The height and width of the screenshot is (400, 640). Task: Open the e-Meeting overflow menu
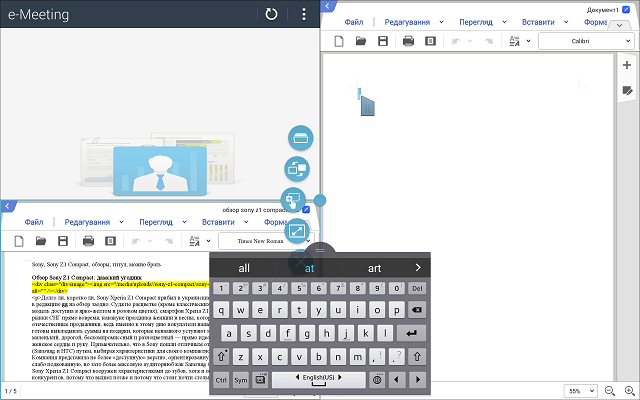point(304,14)
